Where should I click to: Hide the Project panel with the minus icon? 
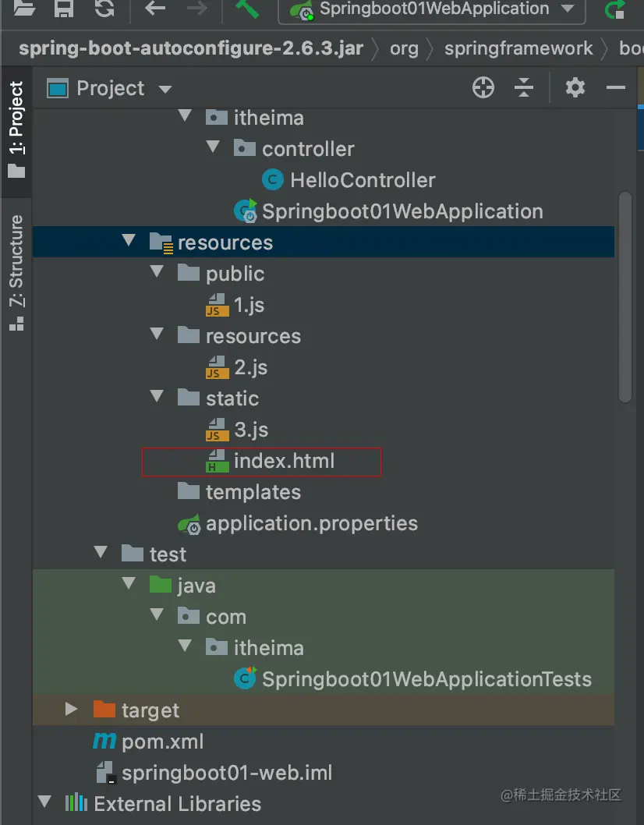(x=616, y=87)
